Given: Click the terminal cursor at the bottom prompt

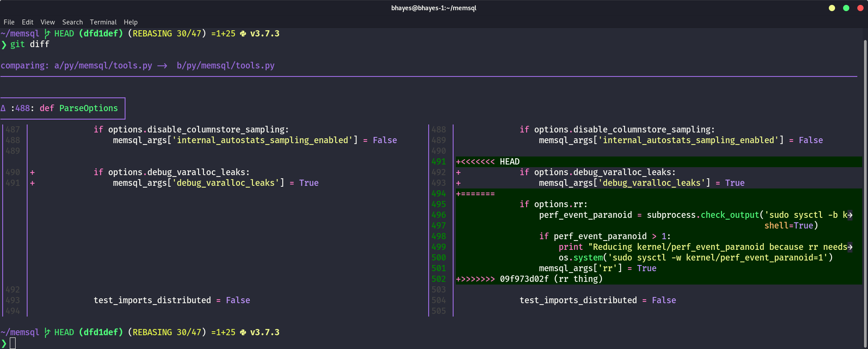Looking at the screenshot, I should [13, 343].
